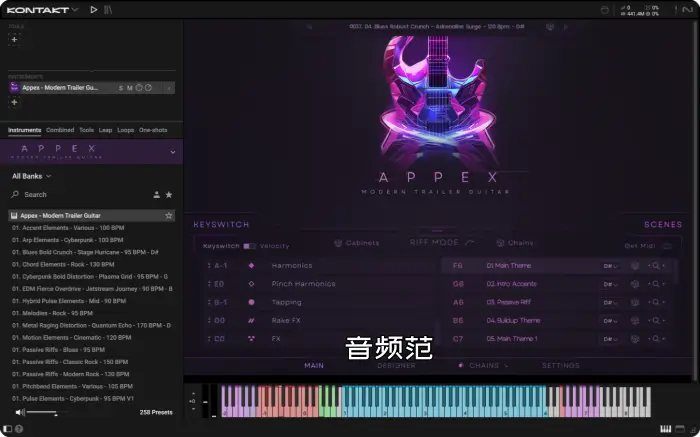Toggle the sidebar panel icon at the bottom left
The height and width of the screenshot is (437, 700).
[x=8, y=429]
